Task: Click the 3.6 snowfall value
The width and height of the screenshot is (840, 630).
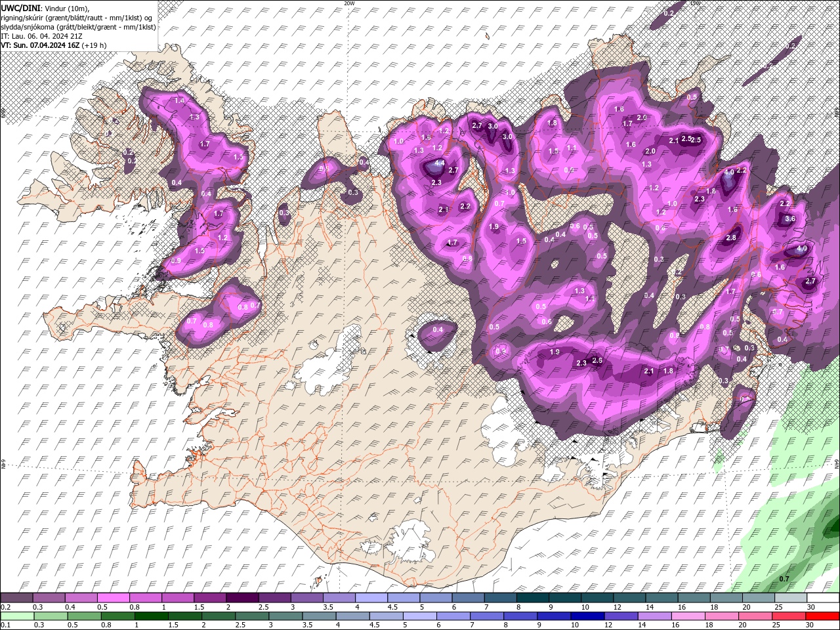Action: pyautogui.click(x=790, y=219)
